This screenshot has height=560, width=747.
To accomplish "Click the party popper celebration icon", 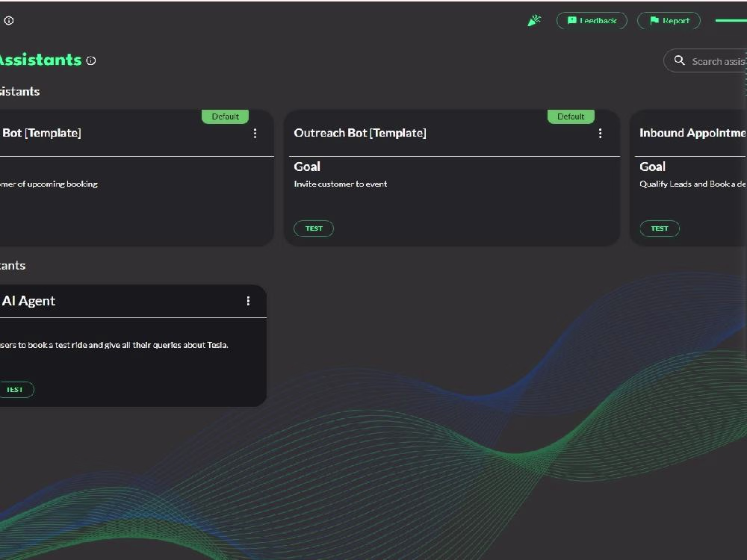I will coord(535,20).
